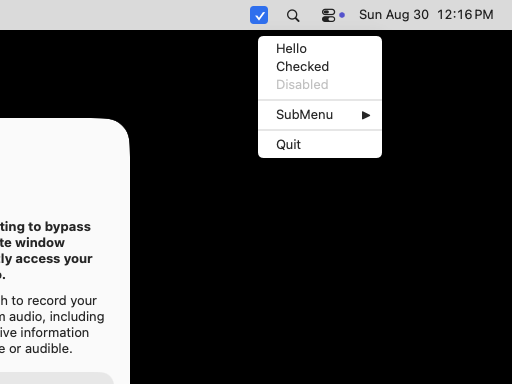Expand the SubMenu entry
Image resolution: width=512 pixels, height=384 pixels.
(320, 115)
